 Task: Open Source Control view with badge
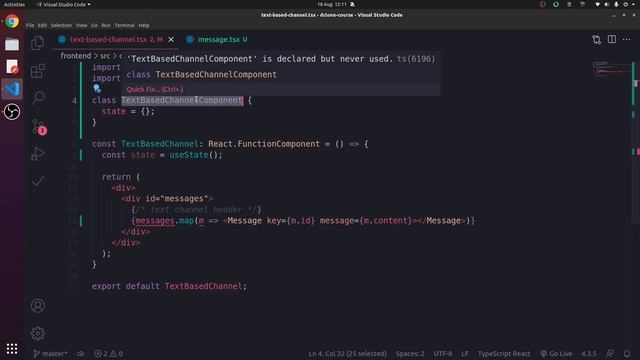pyautogui.click(x=38, y=126)
